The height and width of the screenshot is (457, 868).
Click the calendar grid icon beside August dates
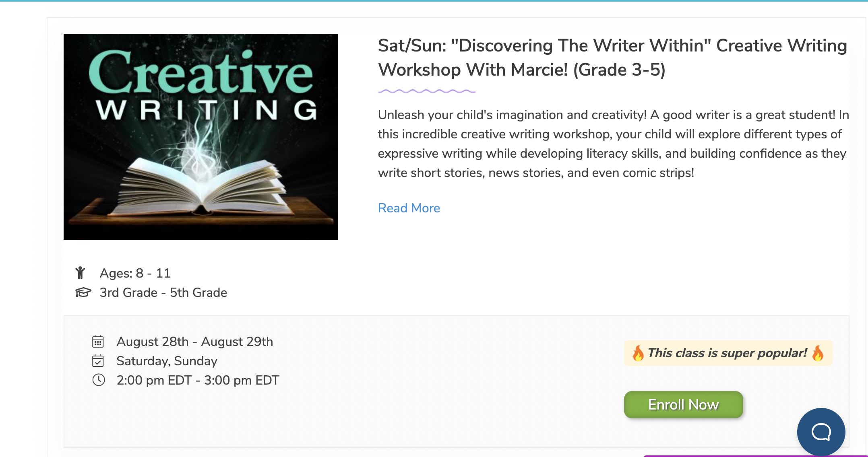click(98, 342)
